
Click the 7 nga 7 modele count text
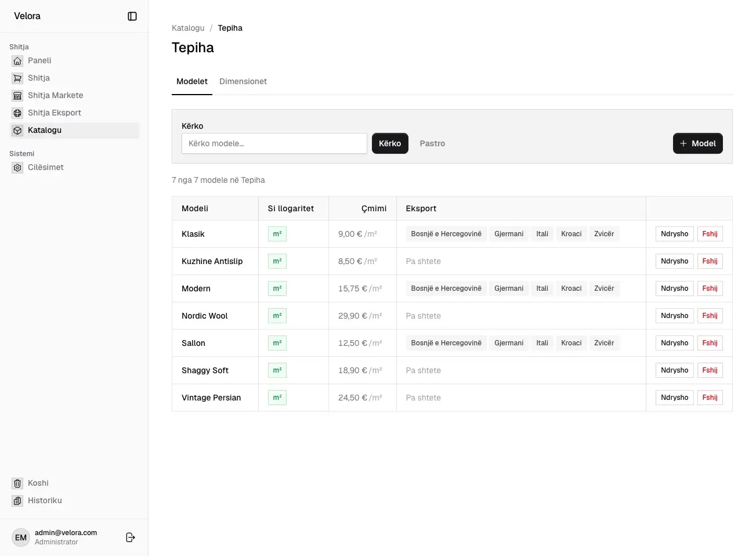coord(218,180)
